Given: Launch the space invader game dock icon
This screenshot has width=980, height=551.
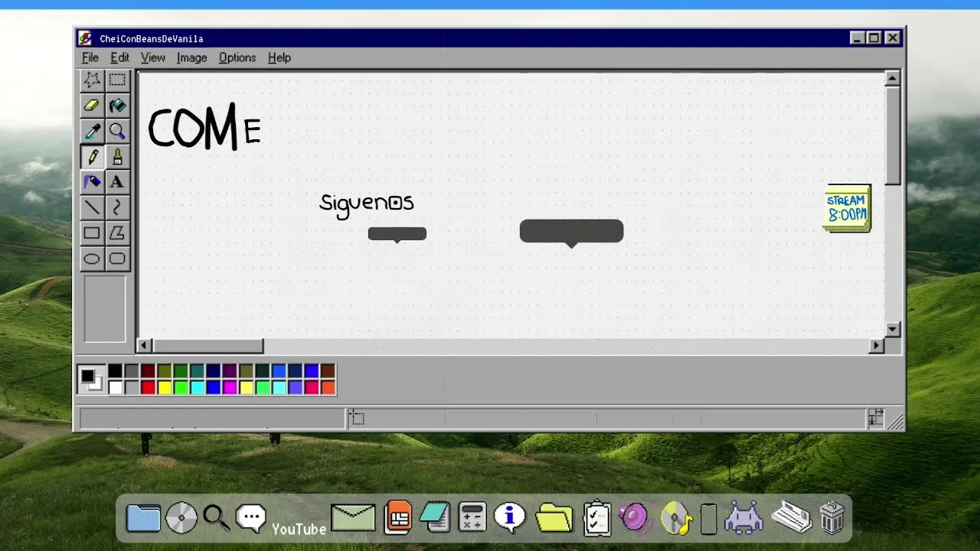Looking at the screenshot, I should point(743,517).
